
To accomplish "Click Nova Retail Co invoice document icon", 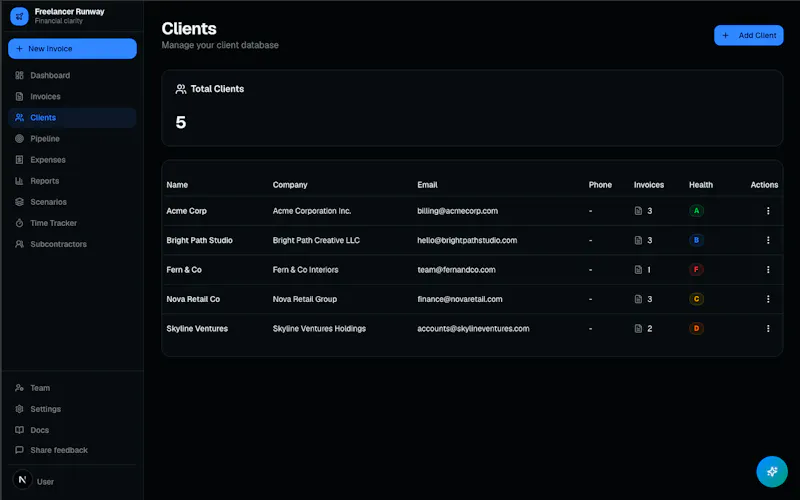I will [x=638, y=299].
